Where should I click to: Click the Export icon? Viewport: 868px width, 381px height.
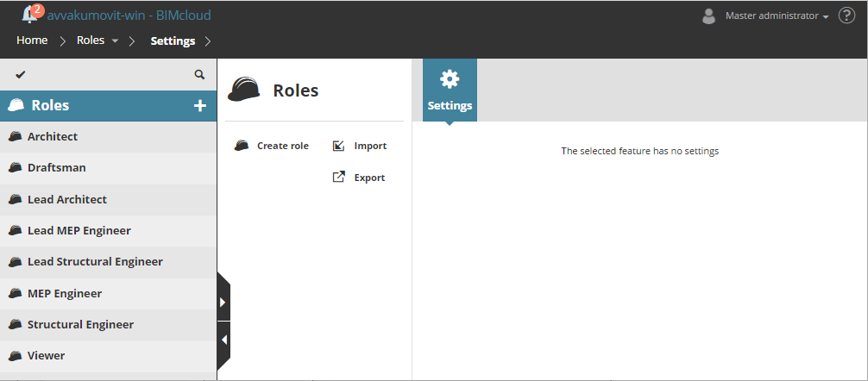pos(339,178)
